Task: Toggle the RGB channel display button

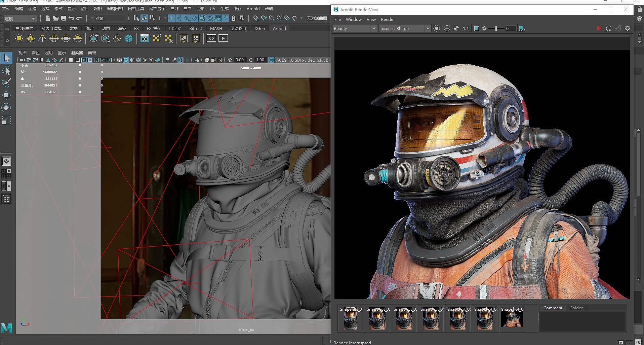Action: pyautogui.click(x=447, y=29)
